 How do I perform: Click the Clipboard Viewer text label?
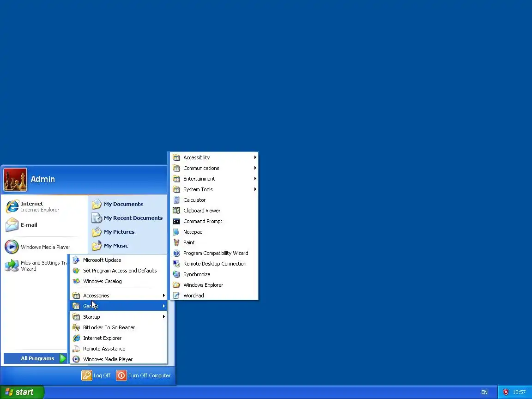(202, 211)
